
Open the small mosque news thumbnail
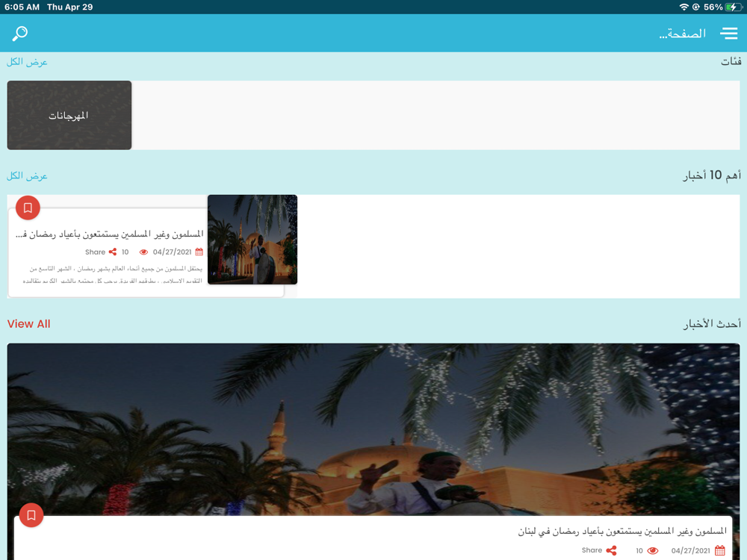(252, 240)
